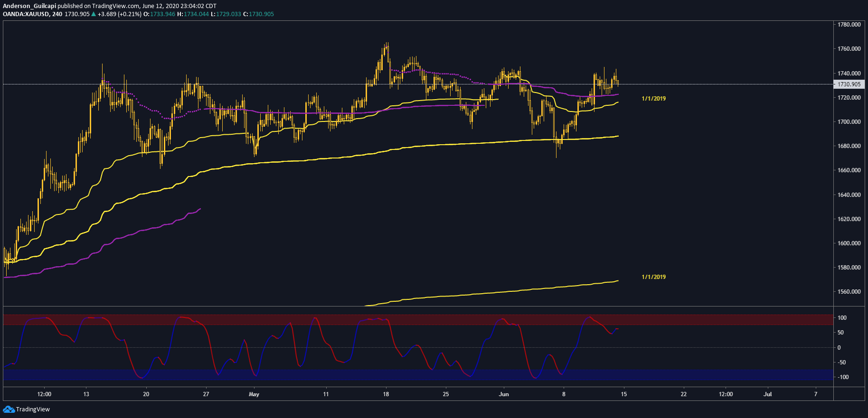Image resolution: width=868 pixels, height=418 pixels.
Task: Click the 1620.000 price axis label
Action: [x=849, y=219]
